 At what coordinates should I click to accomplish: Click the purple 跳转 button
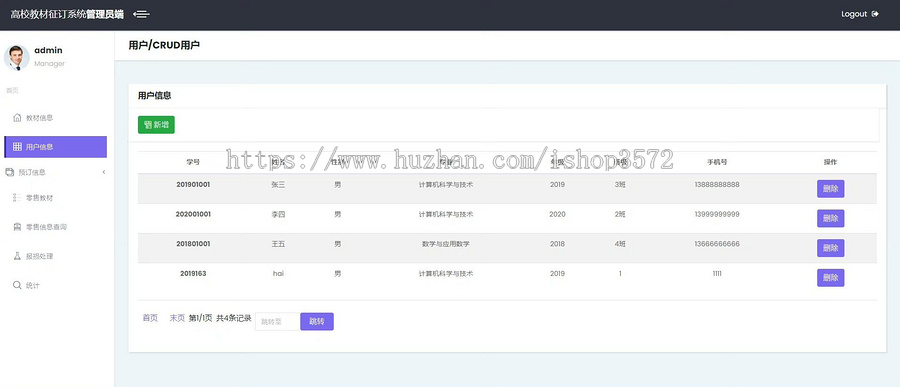(317, 322)
